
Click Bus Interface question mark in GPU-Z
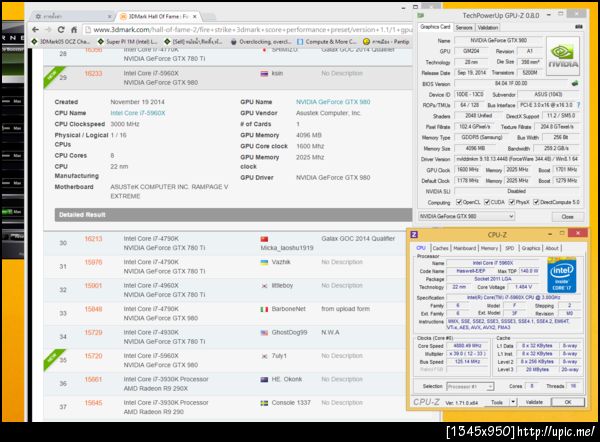[578, 105]
